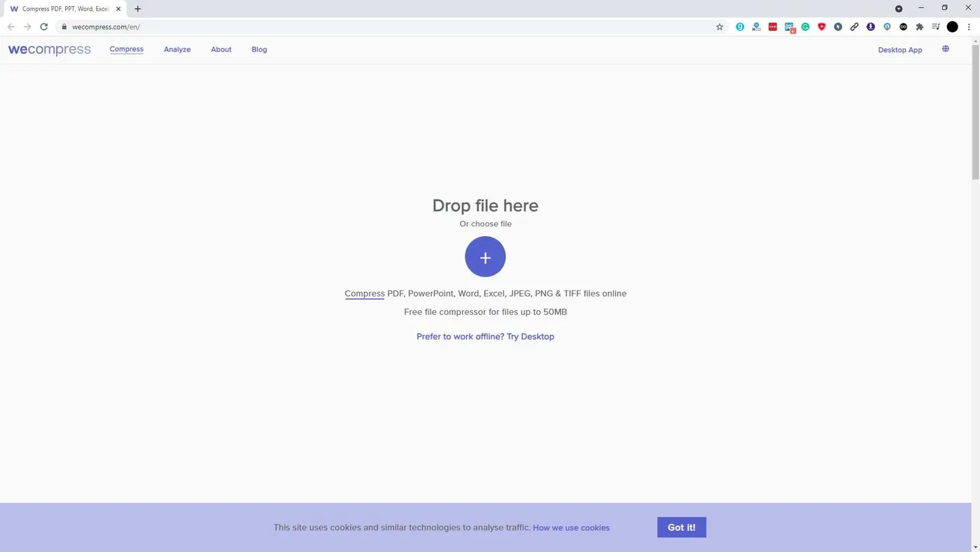Go to the About page

pos(221,50)
